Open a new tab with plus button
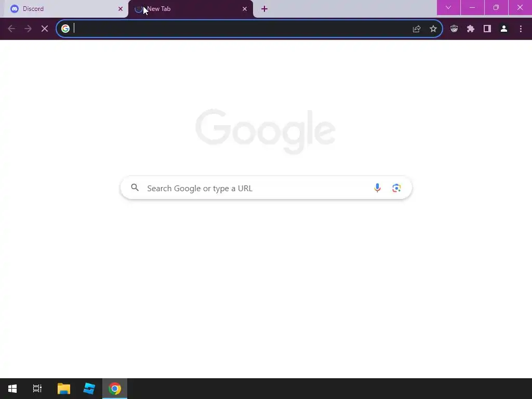The image size is (532, 399). coord(264,9)
